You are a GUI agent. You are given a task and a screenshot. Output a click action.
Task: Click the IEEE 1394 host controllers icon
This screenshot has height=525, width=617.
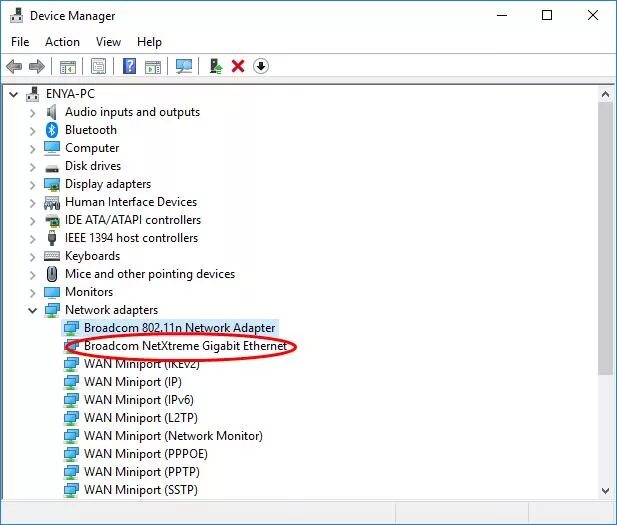pos(52,238)
